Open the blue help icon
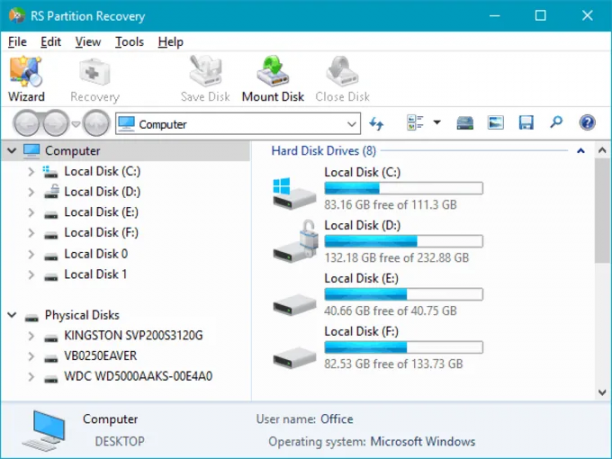612x459 pixels. [587, 123]
